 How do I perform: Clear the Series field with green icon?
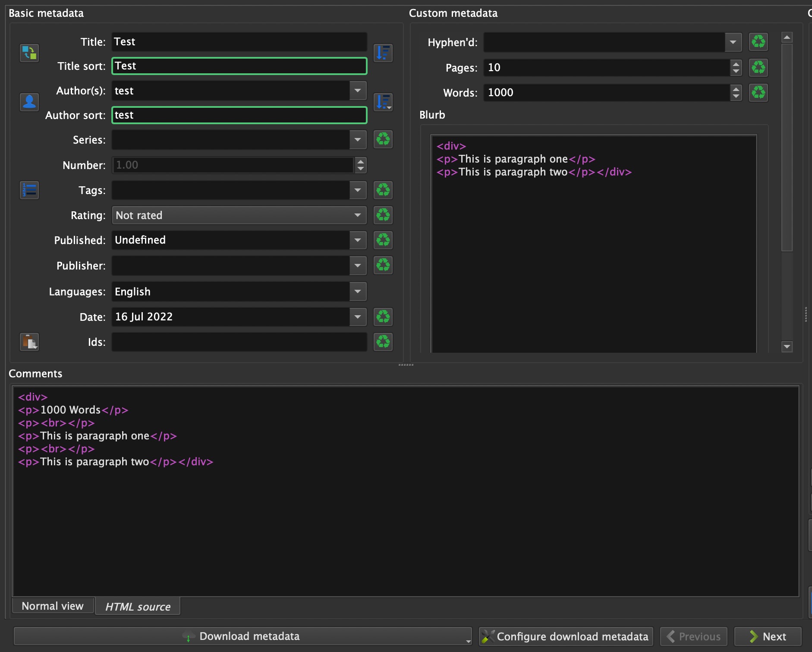pyautogui.click(x=383, y=140)
